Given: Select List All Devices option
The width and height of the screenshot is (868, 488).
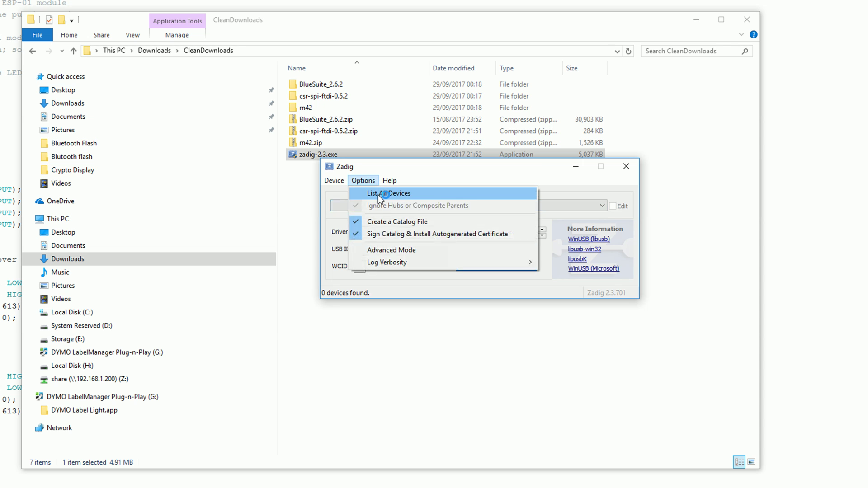Looking at the screenshot, I should tap(389, 193).
